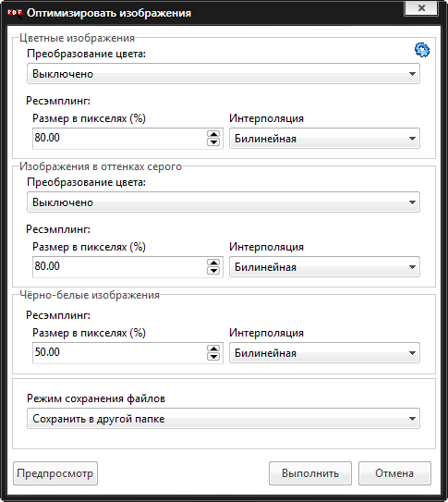This screenshot has height=502, width=448.
Task: Click the PDF app icon in title bar
Action: point(15,13)
